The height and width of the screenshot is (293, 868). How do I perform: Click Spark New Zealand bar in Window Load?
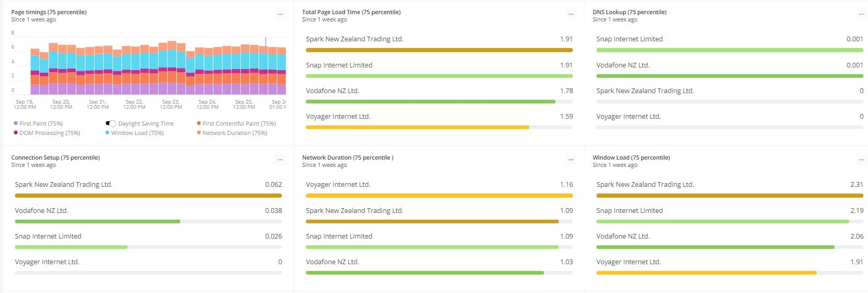point(729,196)
